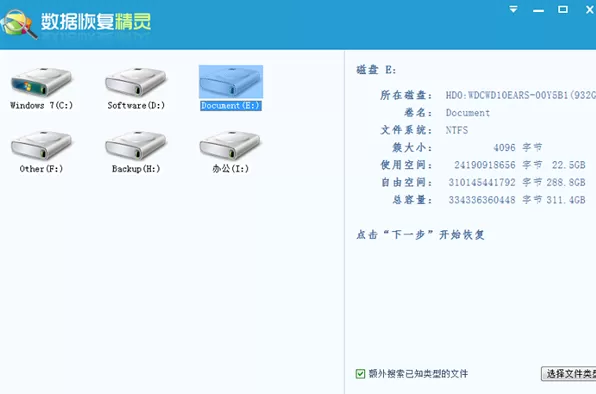This screenshot has height=394, width=596.
Task: Click the free space value '310145441792'
Action: 482,182
